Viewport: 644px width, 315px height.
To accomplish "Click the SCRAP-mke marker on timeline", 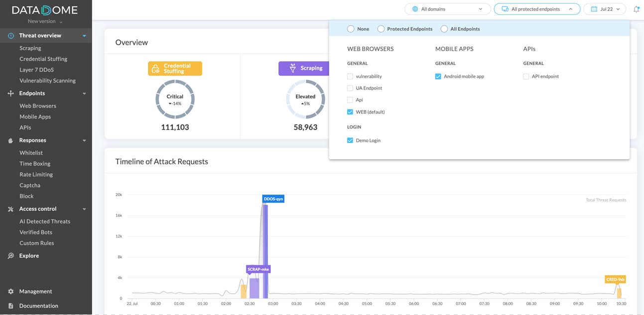I will tap(258, 269).
